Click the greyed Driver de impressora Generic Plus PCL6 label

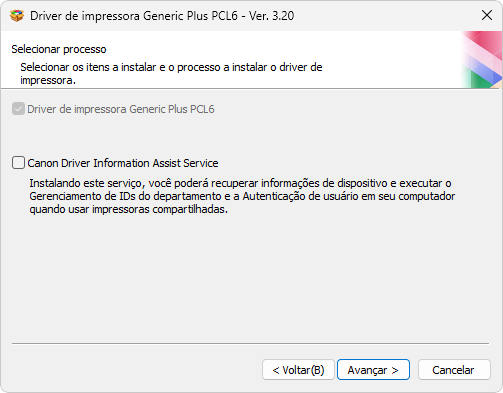[x=121, y=109]
